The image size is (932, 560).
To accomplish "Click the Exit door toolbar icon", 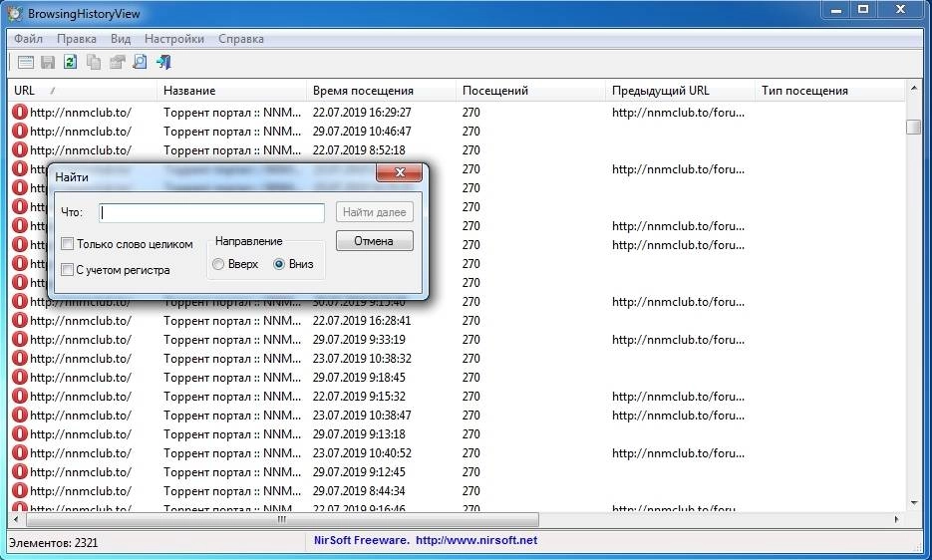I will pos(163,62).
